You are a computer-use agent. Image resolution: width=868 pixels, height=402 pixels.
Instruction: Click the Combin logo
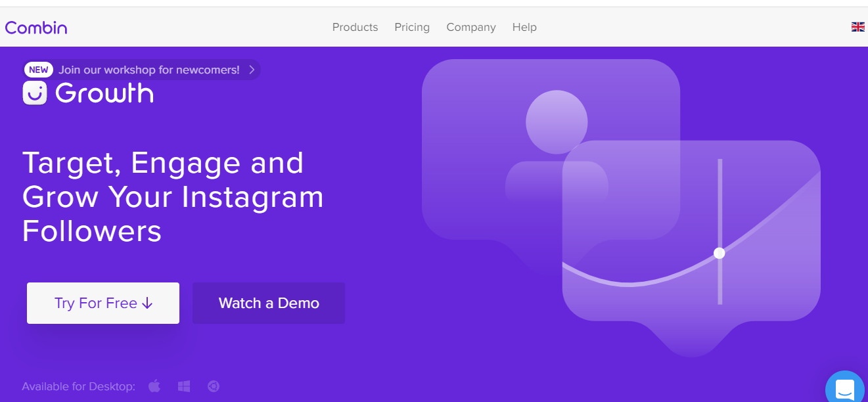[36, 27]
